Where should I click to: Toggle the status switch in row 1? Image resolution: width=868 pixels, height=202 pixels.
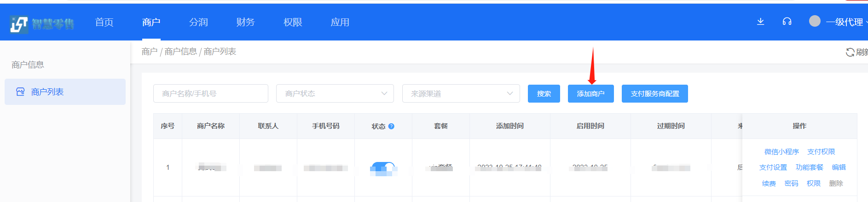pyautogui.click(x=383, y=167)
